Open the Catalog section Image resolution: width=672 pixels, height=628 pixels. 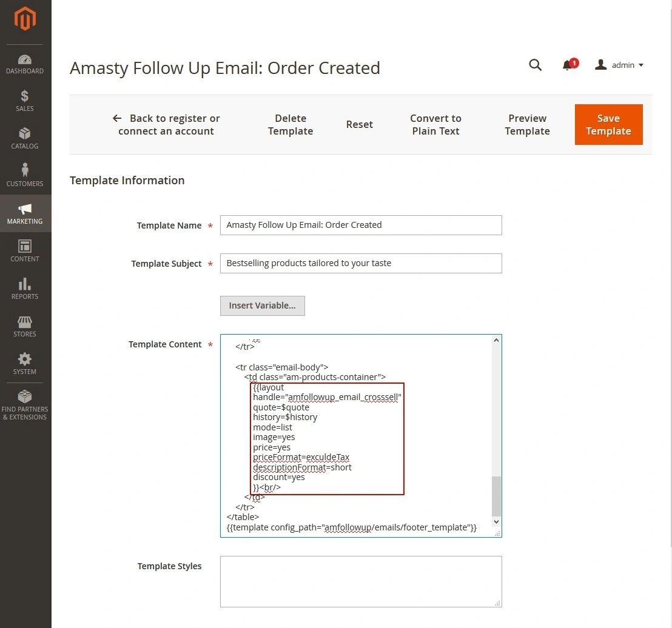pos(24,138)
